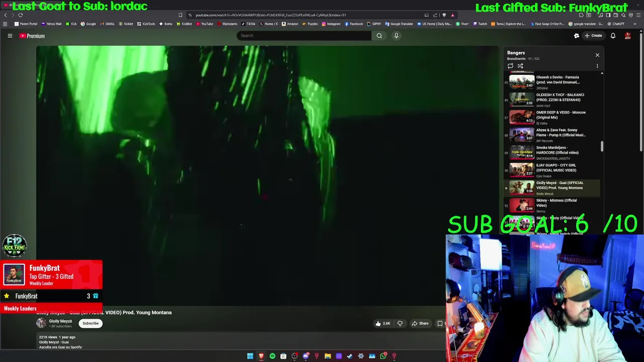Open Kick bookmark

(x=71, y=24)
